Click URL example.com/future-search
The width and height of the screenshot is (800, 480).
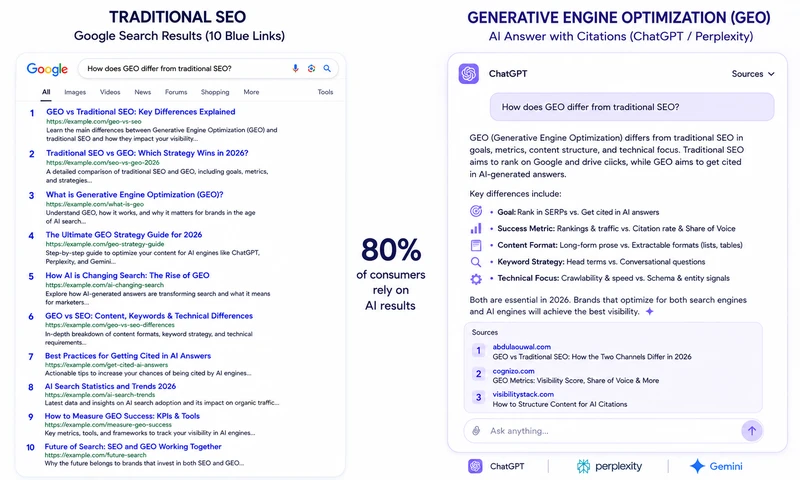[x=95, y=455]
